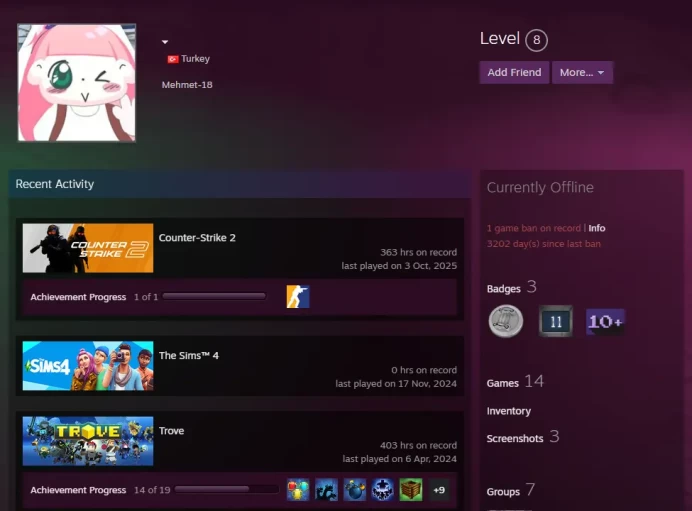Image resolution: width=692 pixels, height=511 pixels.
Task: Open the Games 14 link
Action: coord(515,382)
